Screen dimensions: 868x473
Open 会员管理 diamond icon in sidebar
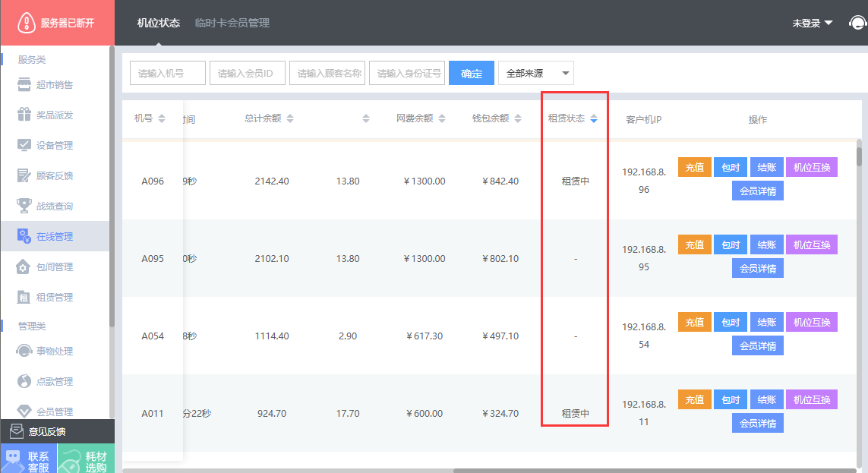[x=24, y=411]
